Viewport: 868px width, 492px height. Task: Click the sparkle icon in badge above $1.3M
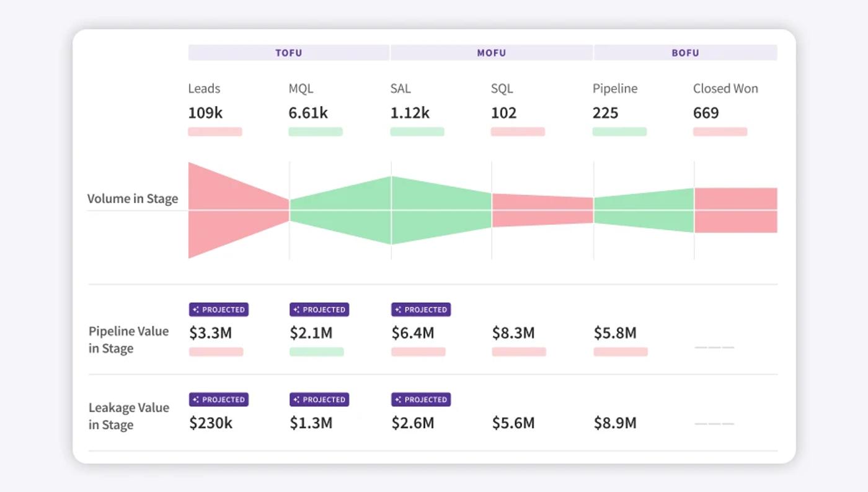point(296,400)
